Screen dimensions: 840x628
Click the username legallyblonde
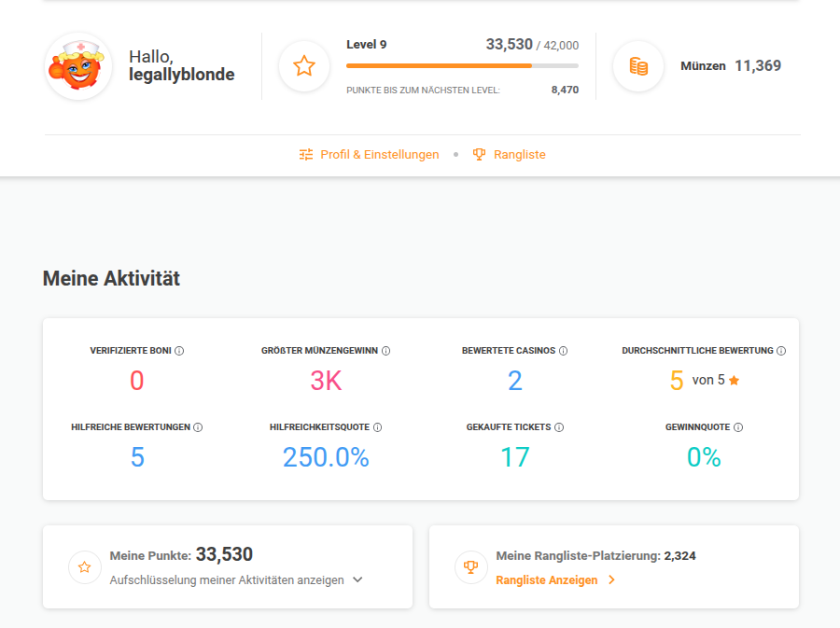[182, 75]
